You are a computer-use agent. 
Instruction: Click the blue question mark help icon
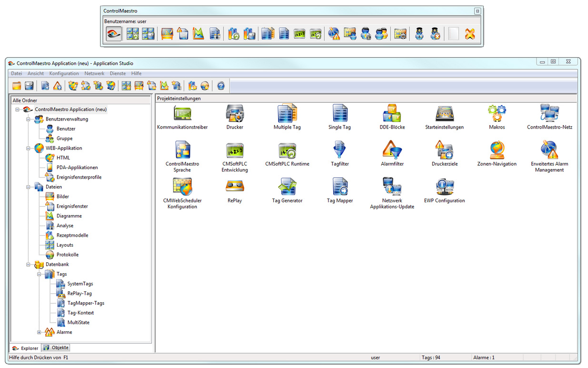[x=220, y=86]
